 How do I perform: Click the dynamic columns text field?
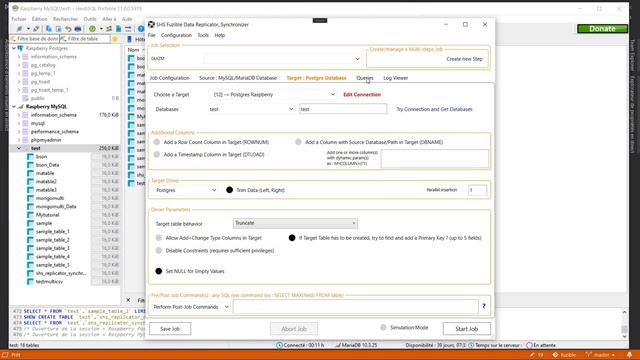click(435, 158)
